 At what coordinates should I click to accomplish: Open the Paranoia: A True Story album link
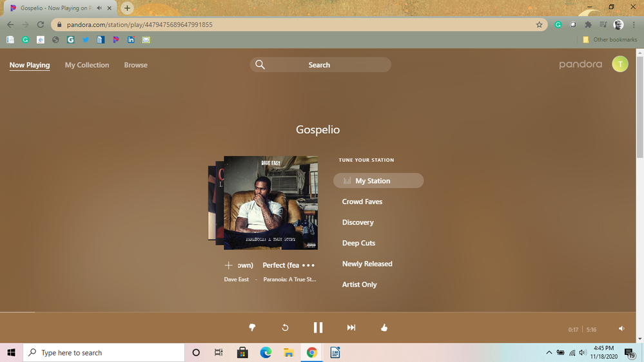click(x=289, y=280)
